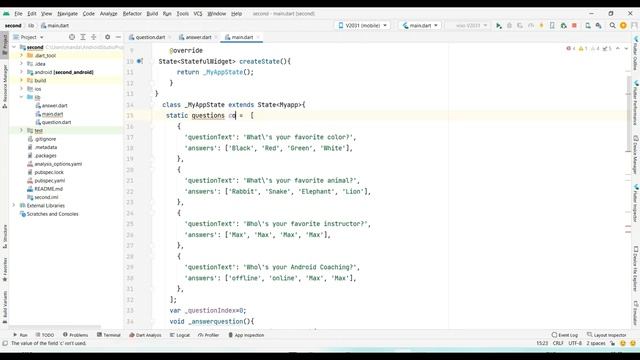This screenshot has width=640, height=360.
Task: Click the warning count inspection indicator
Action: 583,49
